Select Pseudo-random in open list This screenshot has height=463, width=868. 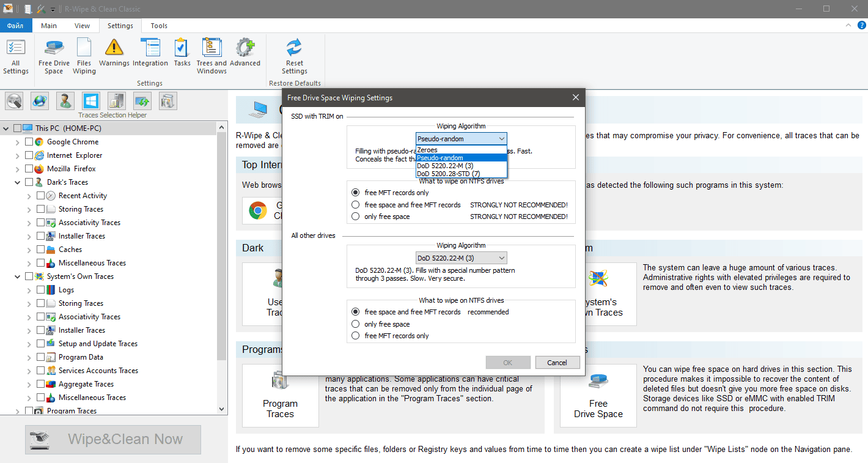point(462,158)
